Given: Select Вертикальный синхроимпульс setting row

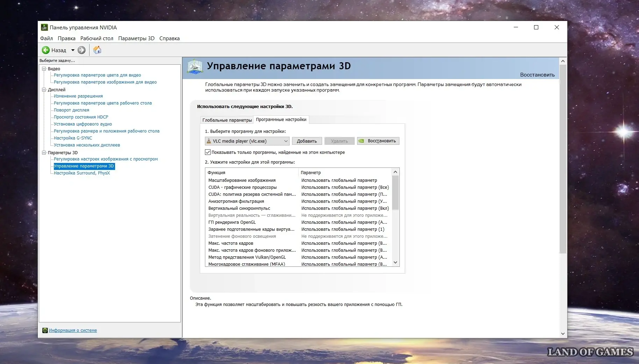Looking at the screenshot, I should pyautogui.click(x=239, y=208).
